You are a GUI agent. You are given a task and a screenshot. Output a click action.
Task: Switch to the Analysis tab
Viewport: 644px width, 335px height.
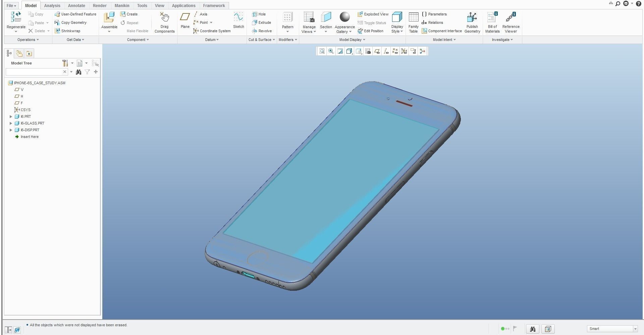52,6
